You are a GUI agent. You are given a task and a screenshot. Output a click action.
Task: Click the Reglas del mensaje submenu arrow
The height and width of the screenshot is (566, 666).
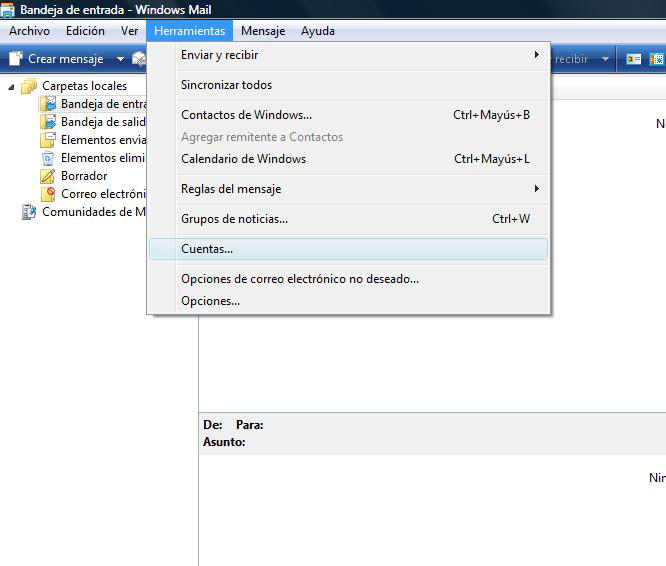pos(536,189)
